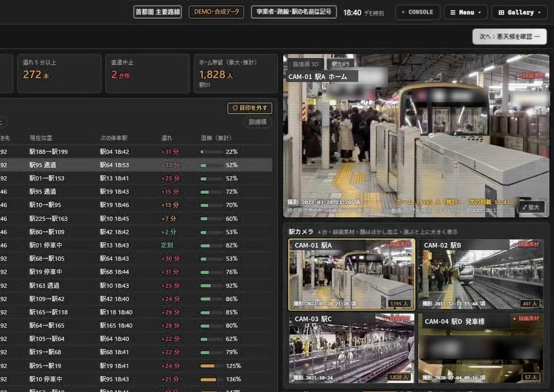
Task: Click the 92% congestion value
Action: click(232, 285)
